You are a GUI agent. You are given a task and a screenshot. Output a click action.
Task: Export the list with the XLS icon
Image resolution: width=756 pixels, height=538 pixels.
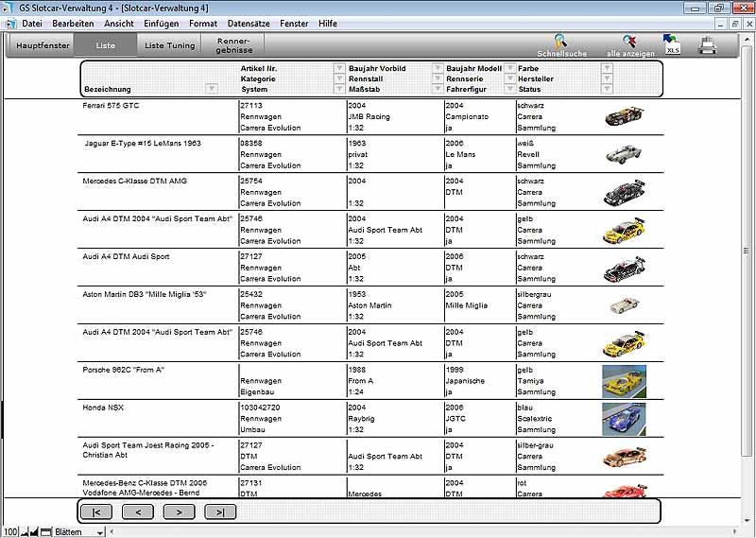(673, 43)
